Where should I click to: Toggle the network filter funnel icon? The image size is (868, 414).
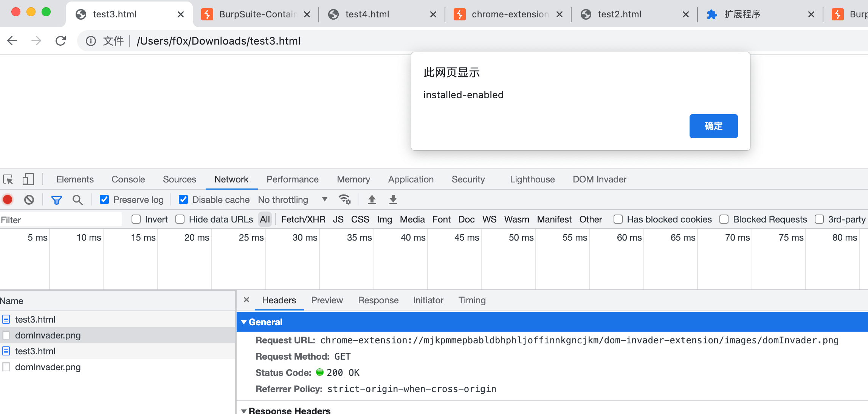(x=56, y=199)
